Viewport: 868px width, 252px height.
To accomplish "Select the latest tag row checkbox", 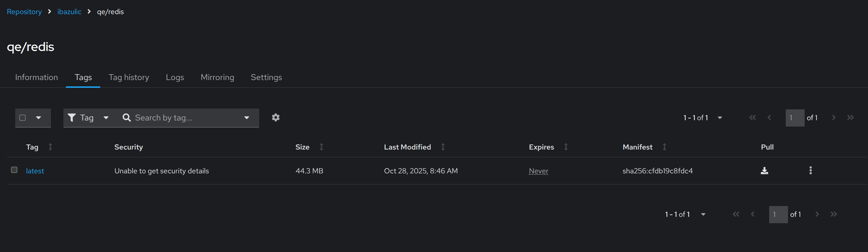I will tap(14, 170).
